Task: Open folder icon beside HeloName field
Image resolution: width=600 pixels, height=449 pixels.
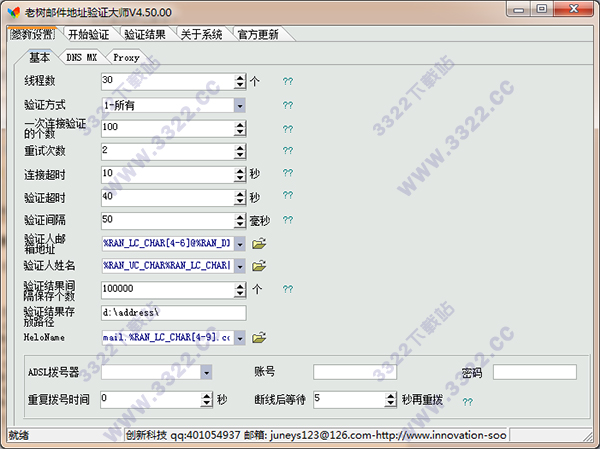Action: [x=259, y=338]
